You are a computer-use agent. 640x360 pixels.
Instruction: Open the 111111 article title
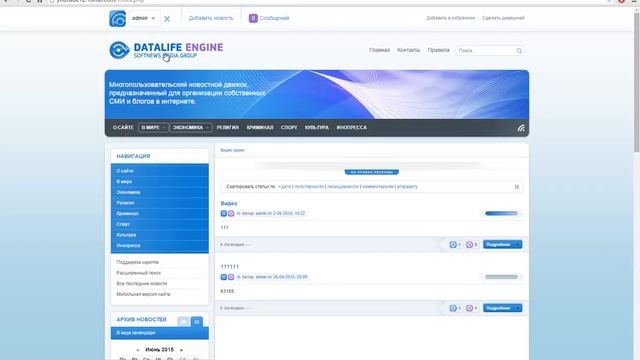click(x=229, y=267)
